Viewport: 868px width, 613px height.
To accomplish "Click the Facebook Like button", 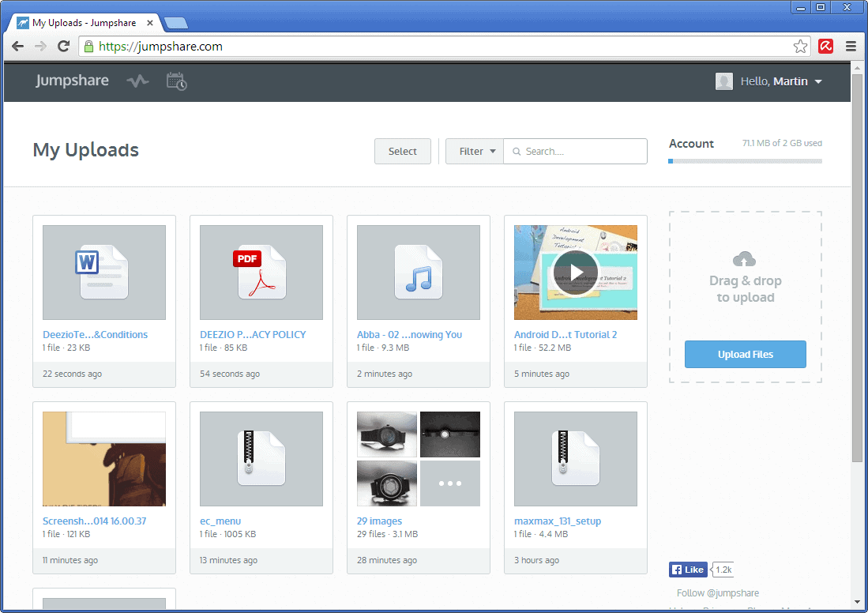I will pyautogui.click(x=688, y=570).
